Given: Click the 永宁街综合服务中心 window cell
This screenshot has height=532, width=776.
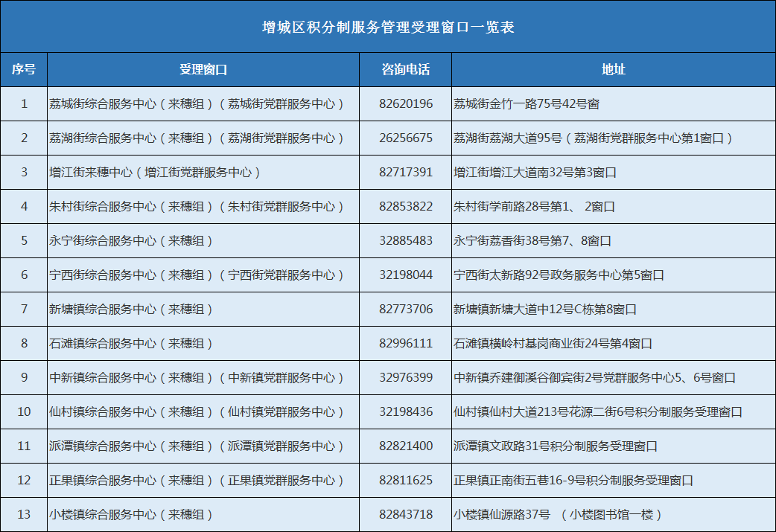Looking at the screenshot, I should click(203, 241).
